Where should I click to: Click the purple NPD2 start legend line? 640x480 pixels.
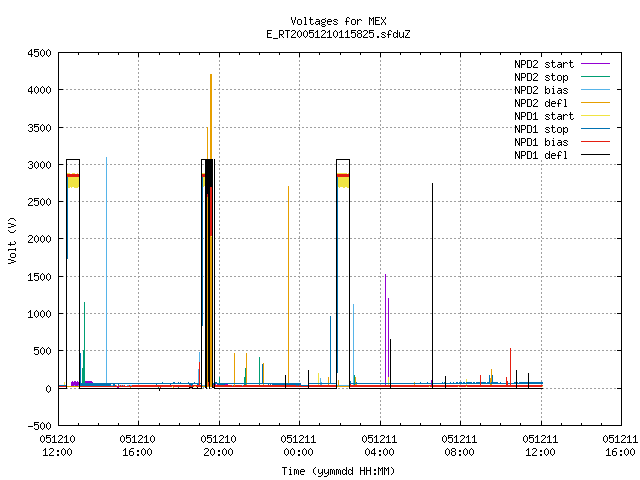pyautogui.click(x=595, y=64)
